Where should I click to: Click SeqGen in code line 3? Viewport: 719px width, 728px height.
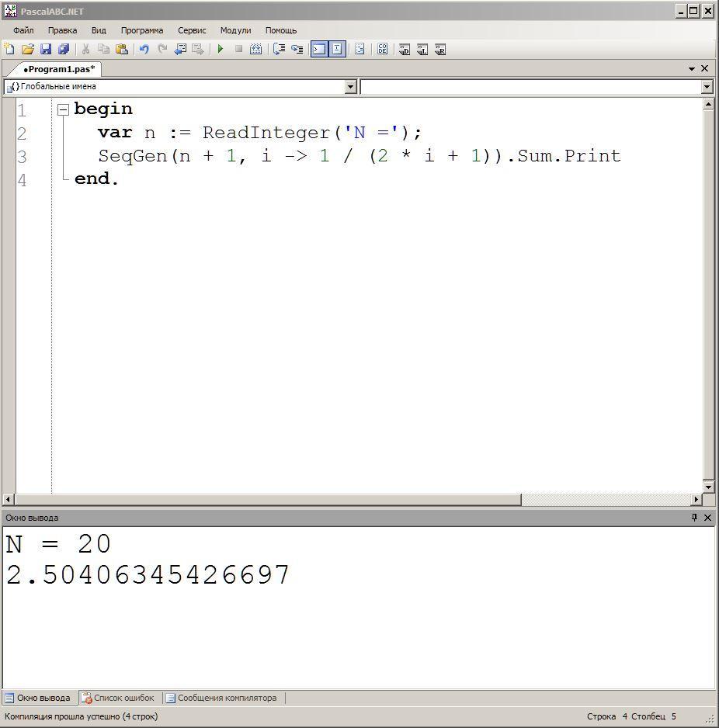(132, 156)
